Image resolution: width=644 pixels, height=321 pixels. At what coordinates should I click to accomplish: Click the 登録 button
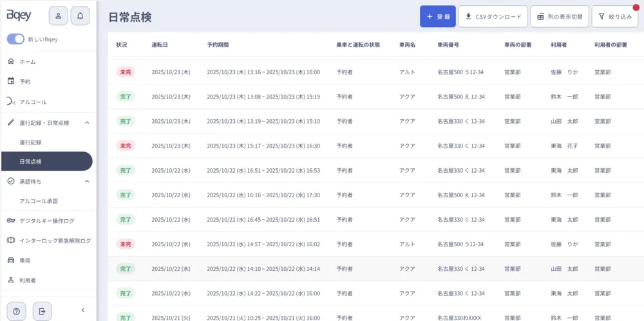click(x=438, y=17)
